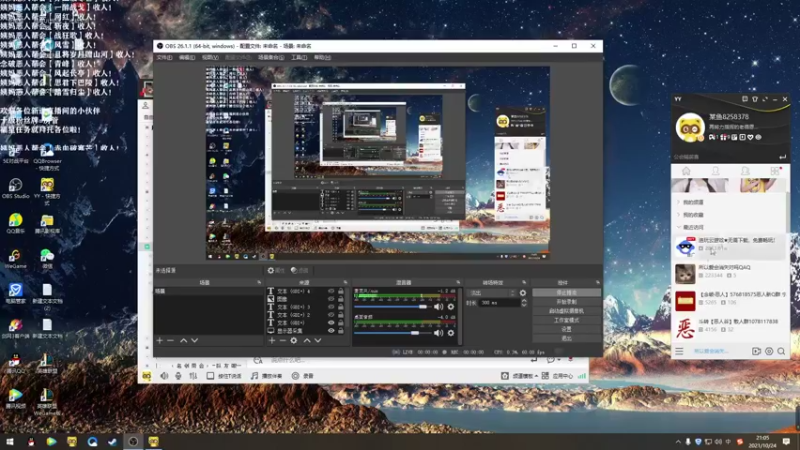Toggle visibility of the 文本 (GDI+) 2 source
This screenshot has width=800, height=450.
click(331, 315)
